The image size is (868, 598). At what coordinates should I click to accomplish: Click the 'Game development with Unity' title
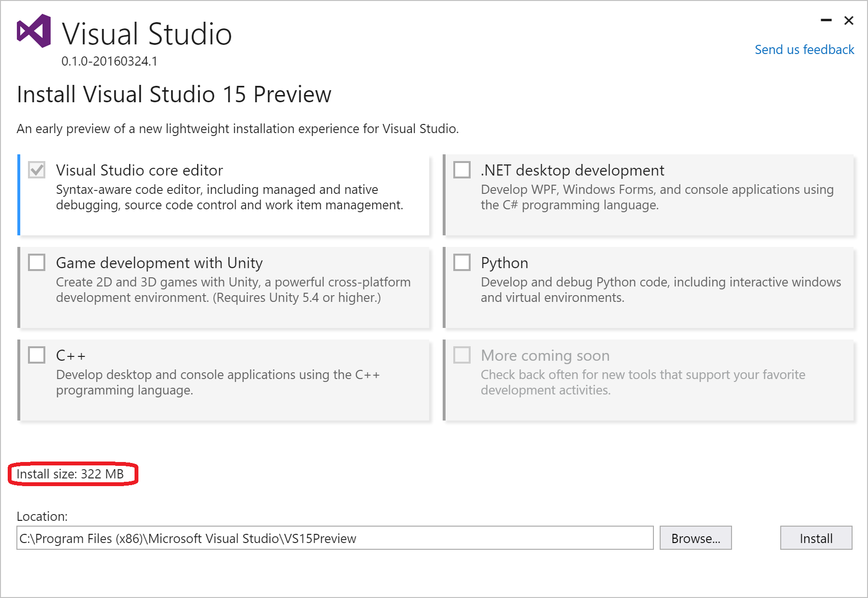click(159, 263)
